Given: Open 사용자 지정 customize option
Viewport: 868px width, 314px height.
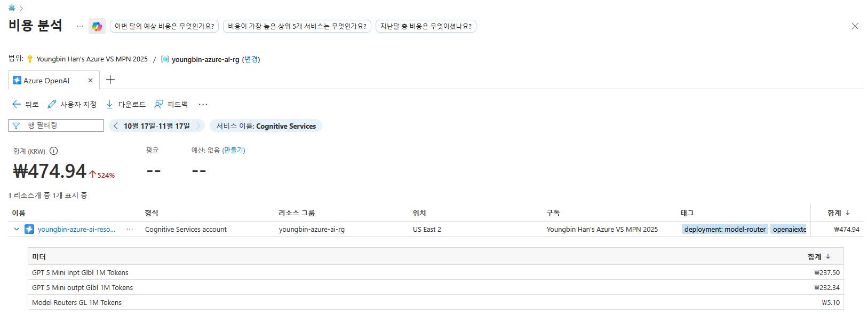Looking at the screenshot, I should tap(72, 105).
